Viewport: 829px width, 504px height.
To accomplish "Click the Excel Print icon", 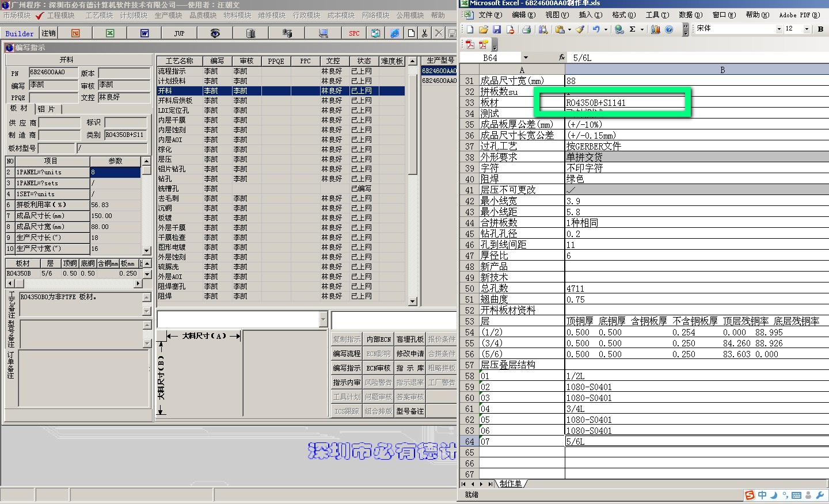I will [526, 29].
